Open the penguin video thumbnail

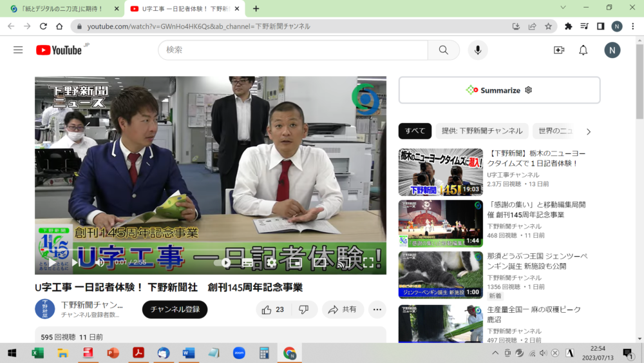[x=440, y=275]
